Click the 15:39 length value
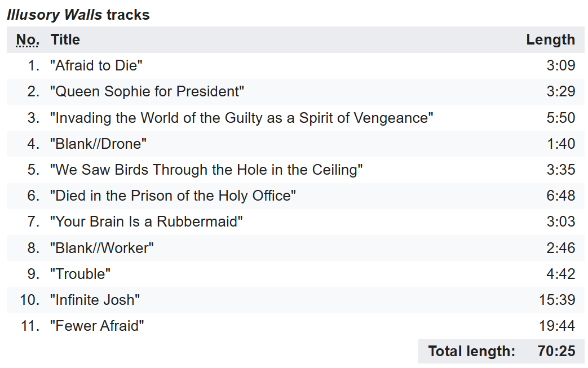Screen dimensions: 588x368 [x=557, y=300]
